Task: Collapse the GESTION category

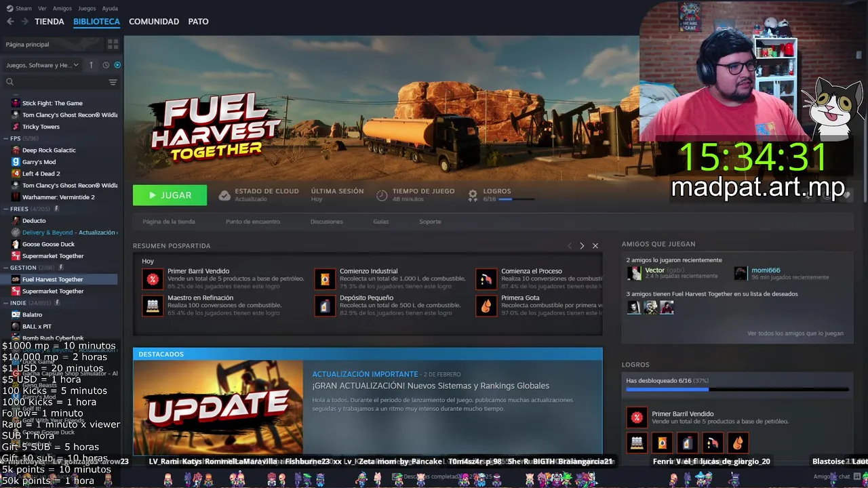Action: [x=6, y=268]
